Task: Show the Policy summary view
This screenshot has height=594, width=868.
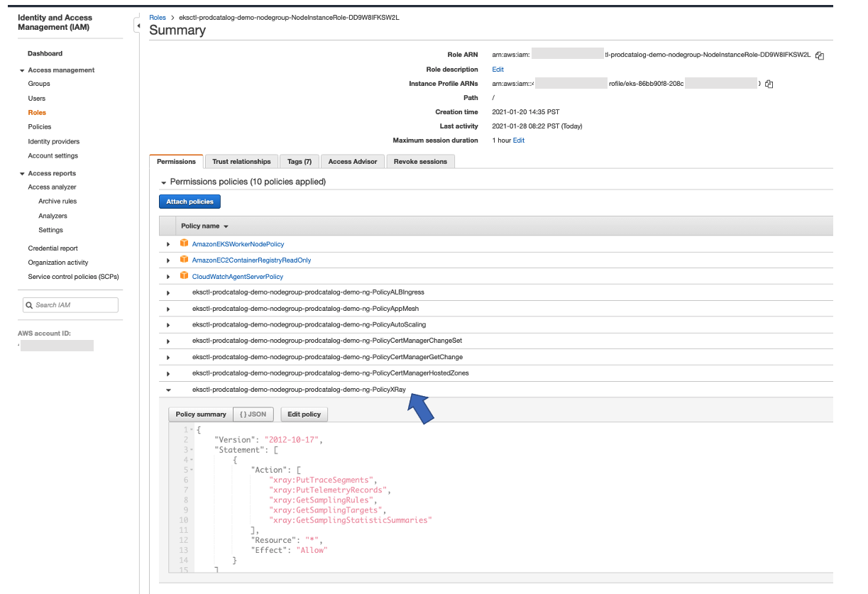Action: (x=201, y=414)
